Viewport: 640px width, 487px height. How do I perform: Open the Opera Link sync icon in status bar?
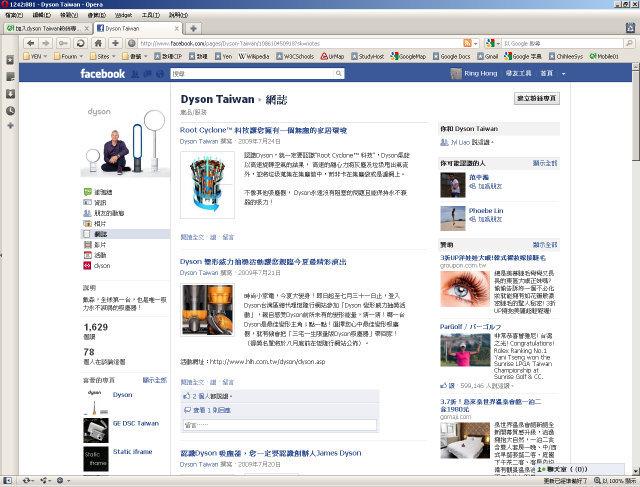[27, 481]
